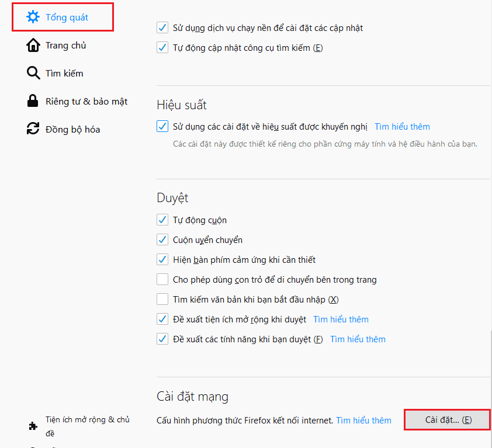Image resolution: width=492 pixels, height=448 pixels.
Task: Toggle Sử dụng cài đặt hiệu suất khuyến nghị
Action: tap(163, 127)
